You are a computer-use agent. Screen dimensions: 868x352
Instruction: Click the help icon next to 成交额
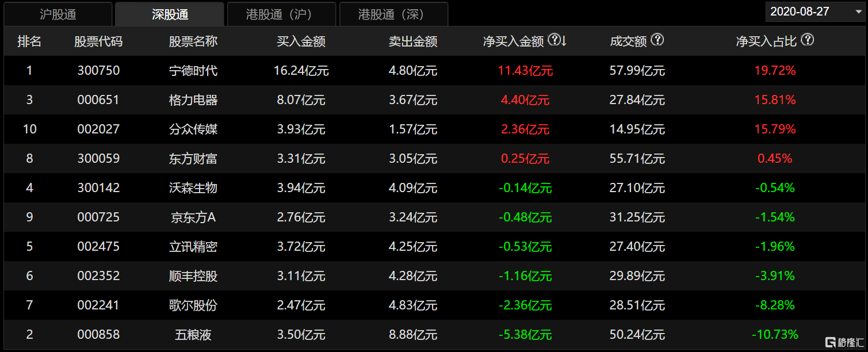pyautogui.click(x=657, y=40)
